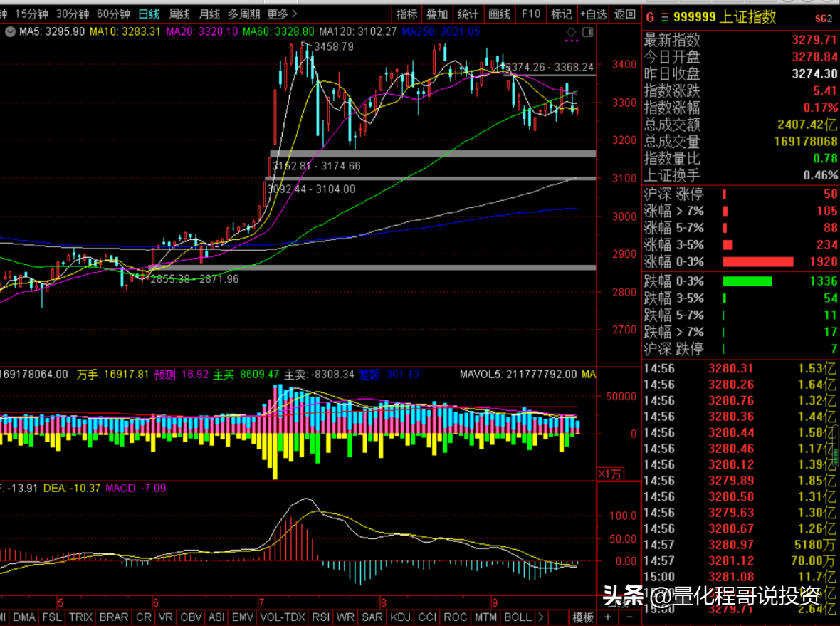Viewport: 840px width, 626px height.
Task: Click the MAVOL5 volume legend value
Action: click(x=518, y=374)
